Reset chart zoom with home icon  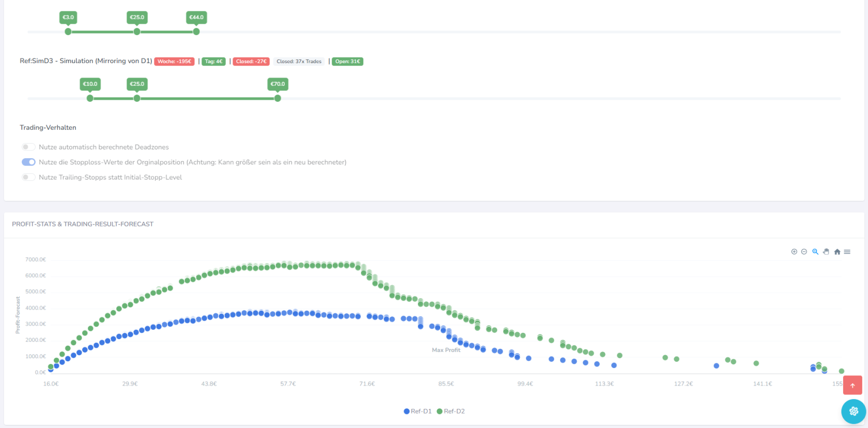click(837, 252)
